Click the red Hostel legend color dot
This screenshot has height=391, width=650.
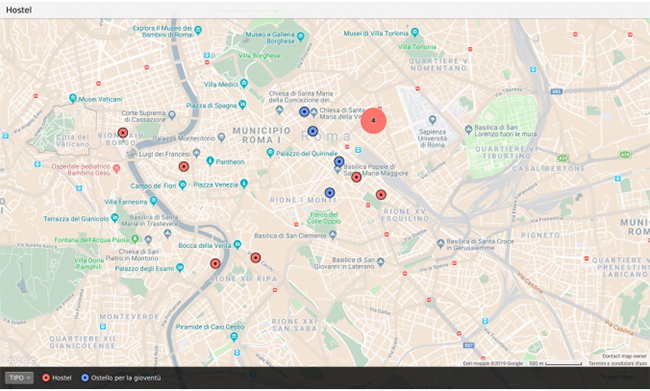46,378
